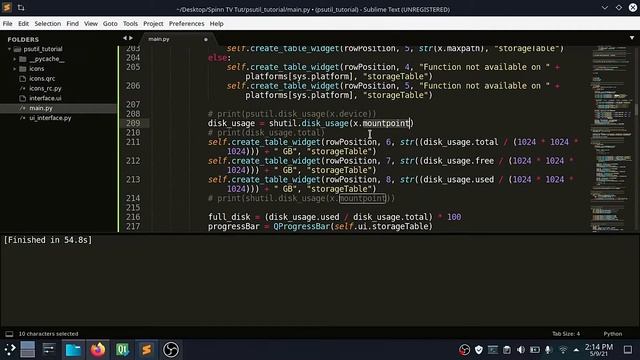Click the __pycache__ folder icon

click(x=23, y=59)
